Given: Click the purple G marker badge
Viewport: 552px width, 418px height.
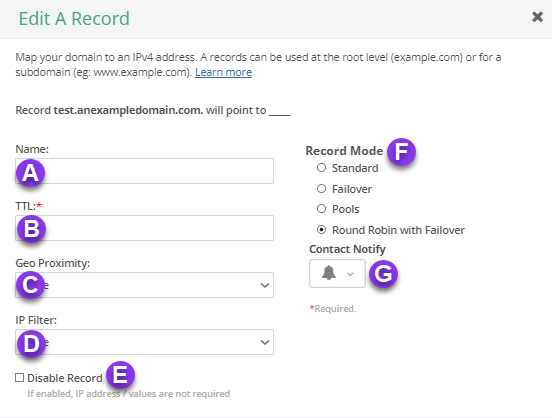Looking at the screenshot, I should 383,274.
